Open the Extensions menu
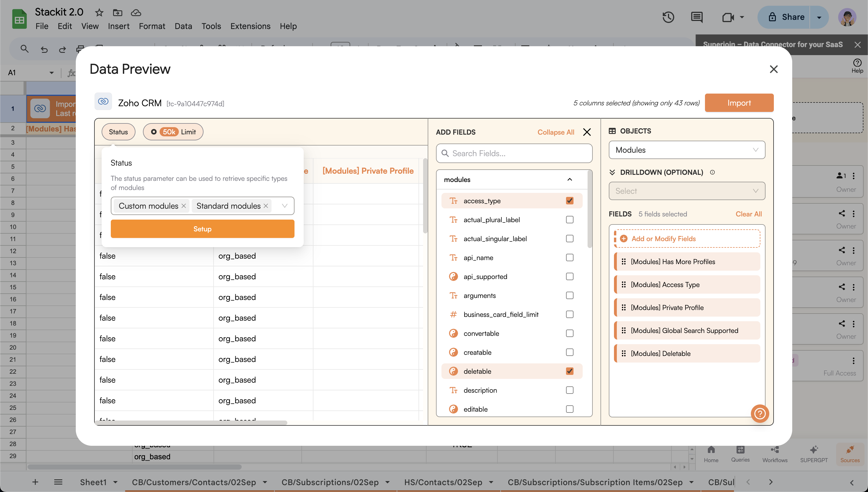Image resolution: width=868 pixels, height=492 pixels. (250, 26)
